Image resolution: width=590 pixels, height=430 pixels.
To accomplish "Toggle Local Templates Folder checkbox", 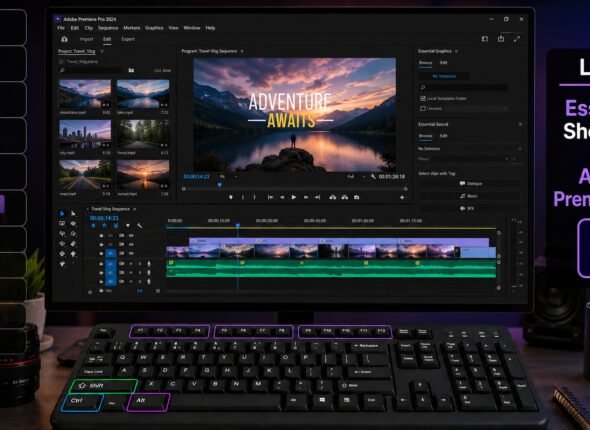I will tap(423, 99).
